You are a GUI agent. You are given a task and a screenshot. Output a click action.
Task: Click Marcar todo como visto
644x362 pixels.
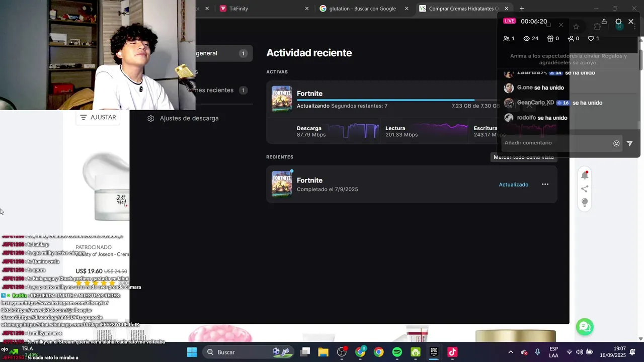(524, 157)
